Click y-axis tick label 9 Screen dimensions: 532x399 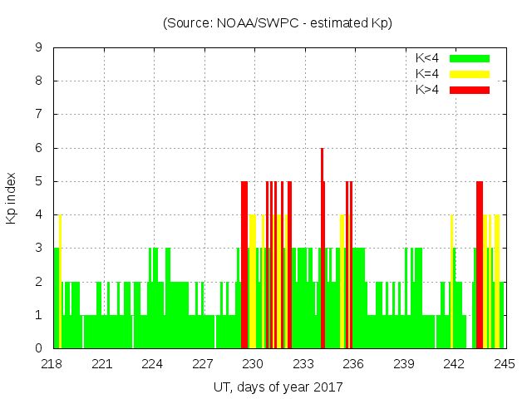point(39,48)
